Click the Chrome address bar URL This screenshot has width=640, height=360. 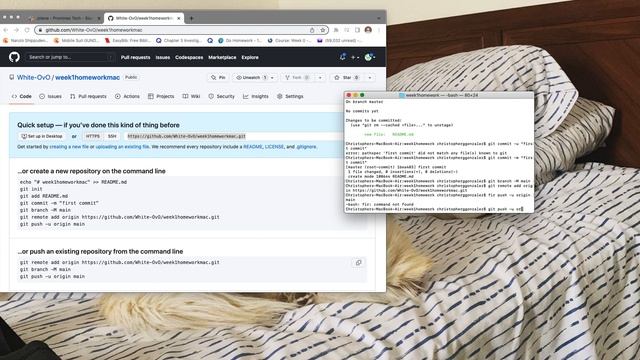click(94, 30)
